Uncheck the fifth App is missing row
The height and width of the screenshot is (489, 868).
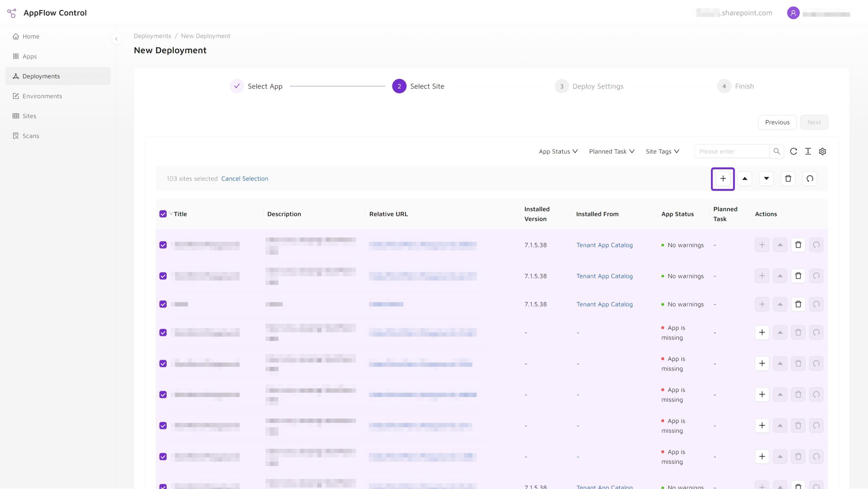click(163, 457)
